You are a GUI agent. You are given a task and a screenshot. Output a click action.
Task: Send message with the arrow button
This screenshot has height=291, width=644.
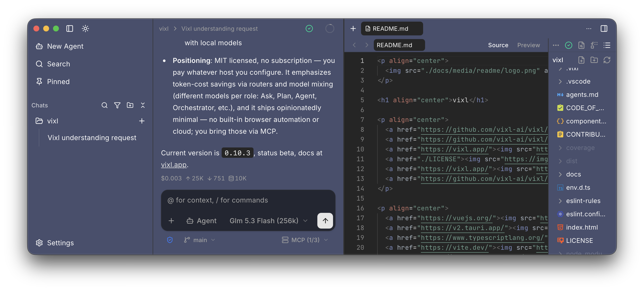pyautogui.click(x=325, y=221)
